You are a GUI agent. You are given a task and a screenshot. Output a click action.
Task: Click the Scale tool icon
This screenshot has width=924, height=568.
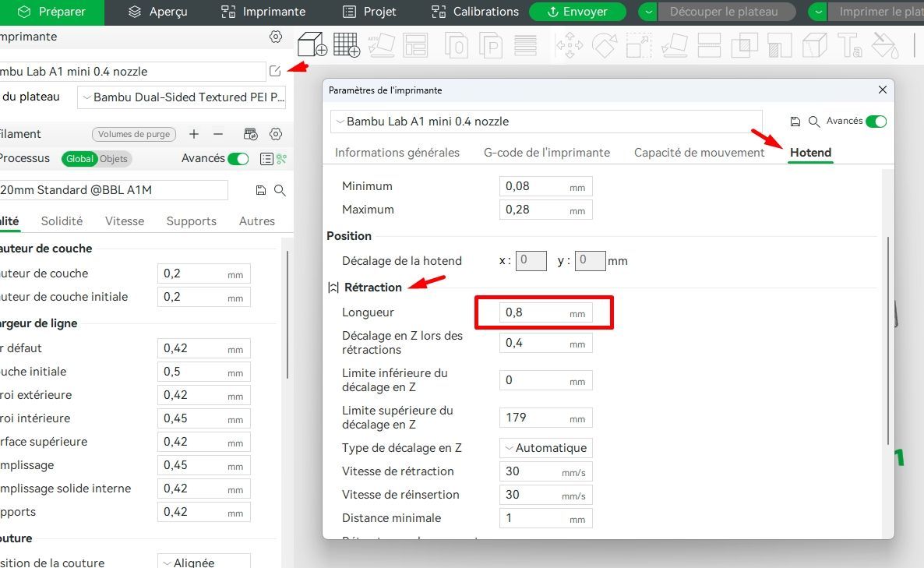coord(639,45)
